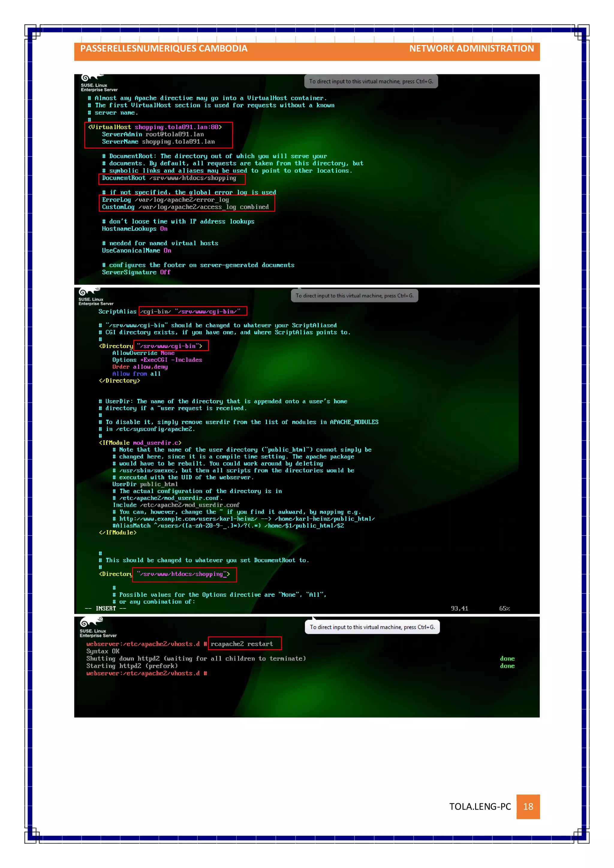614x868 pixels.
Task: Click the HostnameLookups On setting
Action: pos(135,229)
